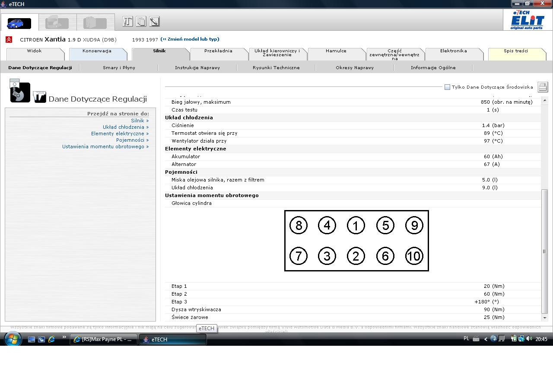Click Switch Between Windows quick launch icon

[x=41, y=339]
